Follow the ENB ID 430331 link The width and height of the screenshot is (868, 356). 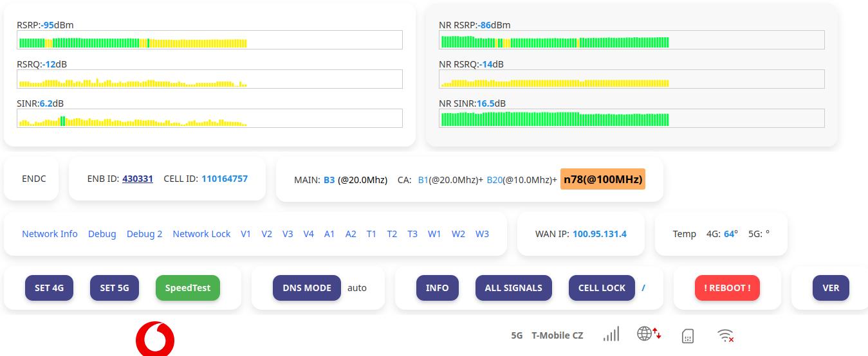click(138, 179)
